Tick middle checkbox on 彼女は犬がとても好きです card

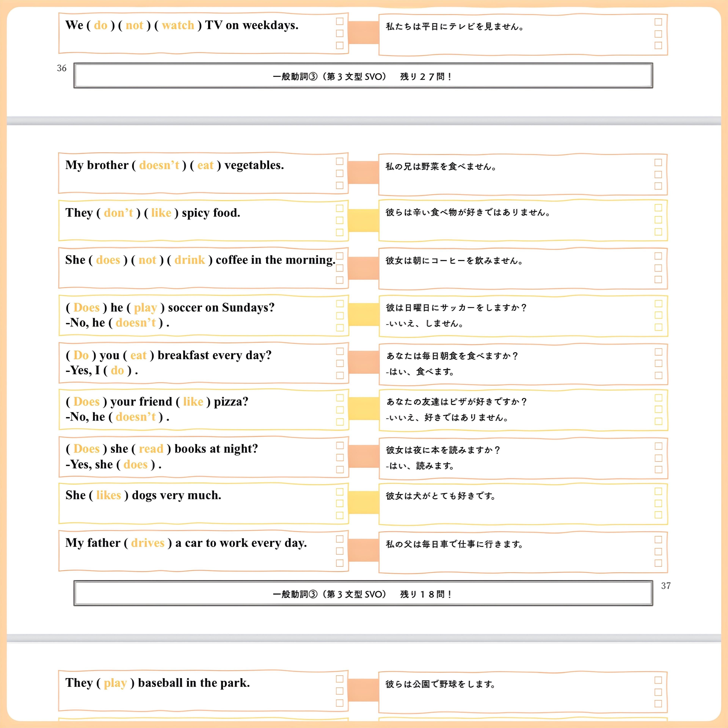(x=658, y=503)
